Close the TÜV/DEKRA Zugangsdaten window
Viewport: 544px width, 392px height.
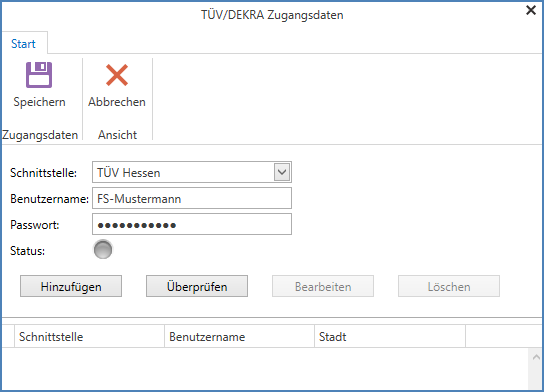[531, 10]
